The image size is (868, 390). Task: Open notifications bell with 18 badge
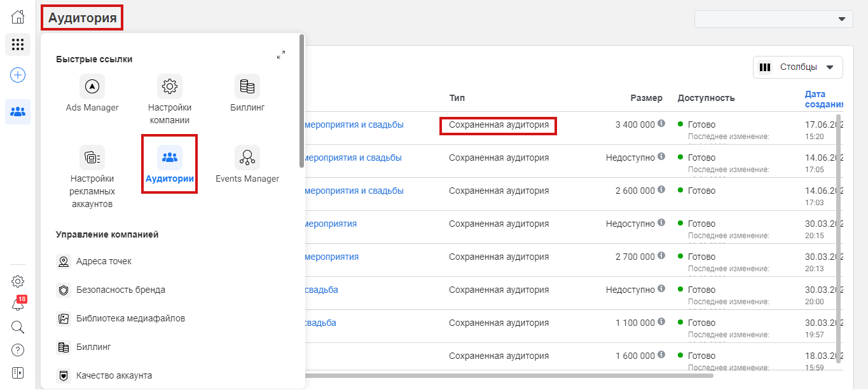coord(18,304)
